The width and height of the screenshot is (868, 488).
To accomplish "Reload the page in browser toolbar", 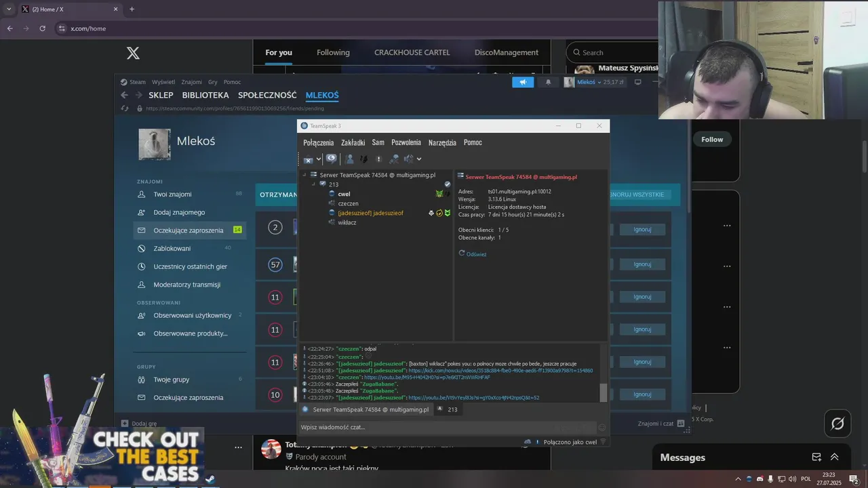I will pyautogui.click(x=42, y=28).
